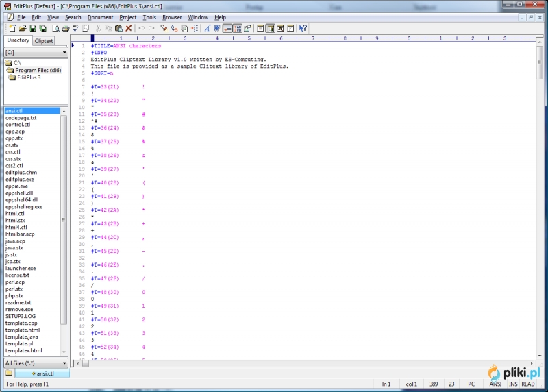Image resolution: width=548 pixels, height=392 pixels.
Task: Click the editor's horizontal scrollbar thumb
Action: pos(86,363)
